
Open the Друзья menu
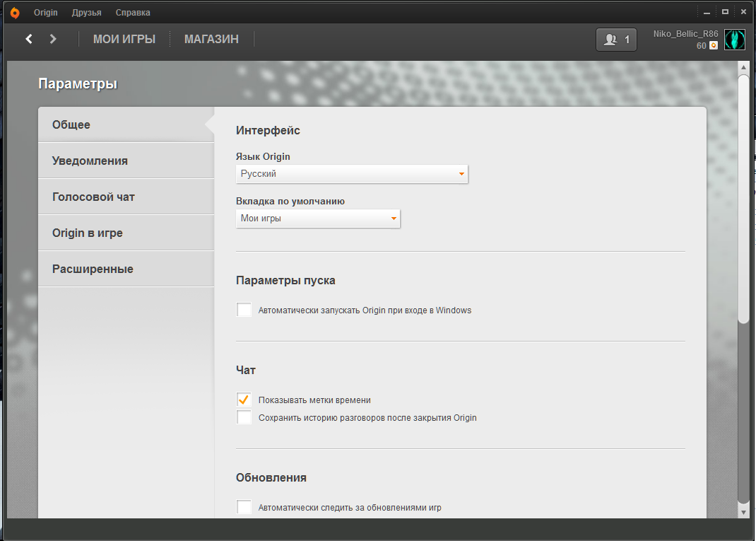pos(86,13)
